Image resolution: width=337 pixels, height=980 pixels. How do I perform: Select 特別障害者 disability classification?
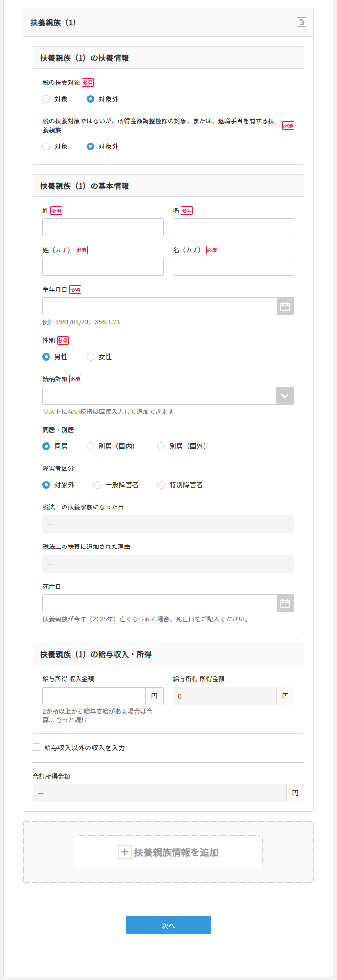(161, 484)
